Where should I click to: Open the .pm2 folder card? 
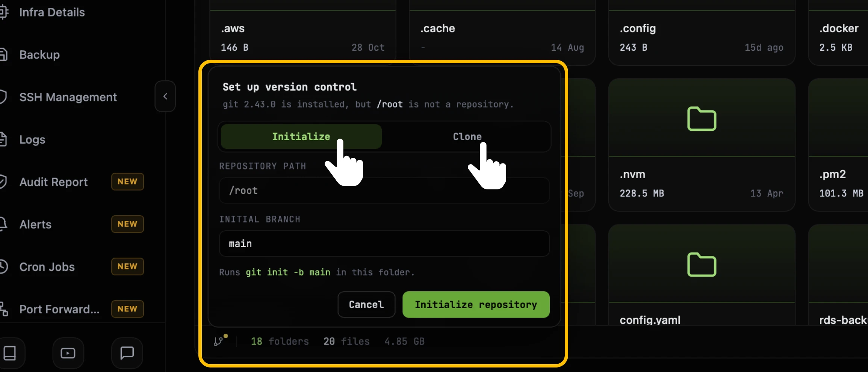coord(839,145)
